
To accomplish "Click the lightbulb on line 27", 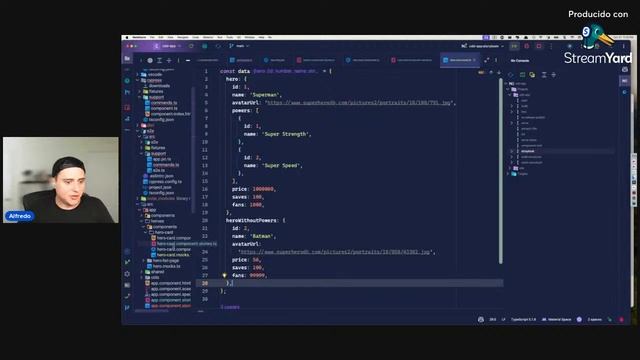I will pos(224,276).
